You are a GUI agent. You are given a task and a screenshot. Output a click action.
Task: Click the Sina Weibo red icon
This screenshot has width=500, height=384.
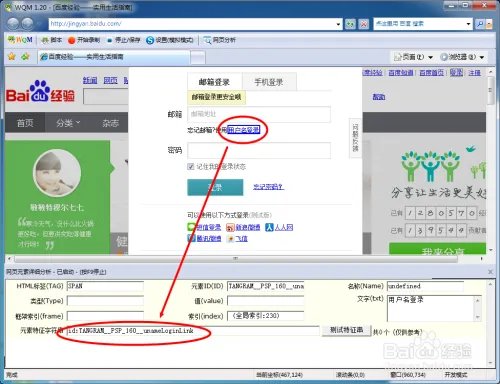coord(230,227)
